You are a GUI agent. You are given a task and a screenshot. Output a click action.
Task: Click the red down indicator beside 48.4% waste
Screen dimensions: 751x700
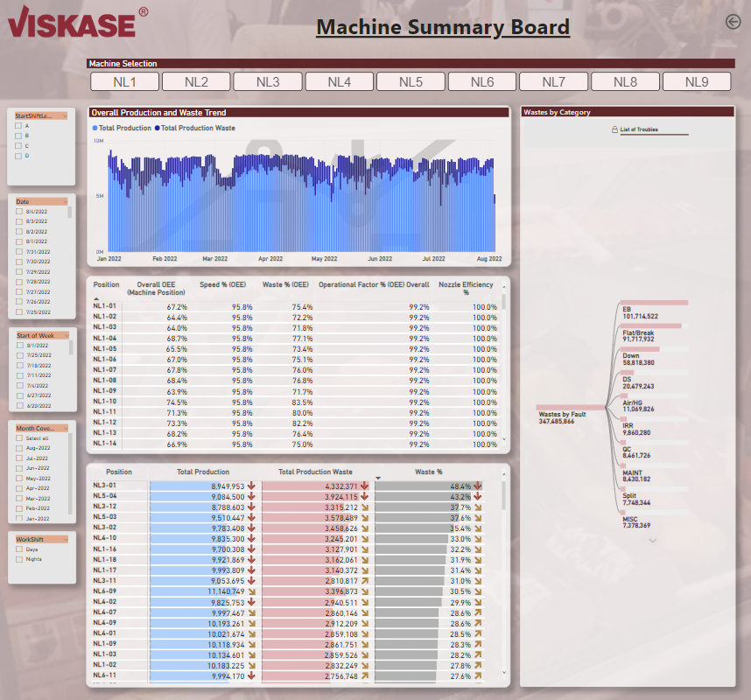click(x=476, y=486)
